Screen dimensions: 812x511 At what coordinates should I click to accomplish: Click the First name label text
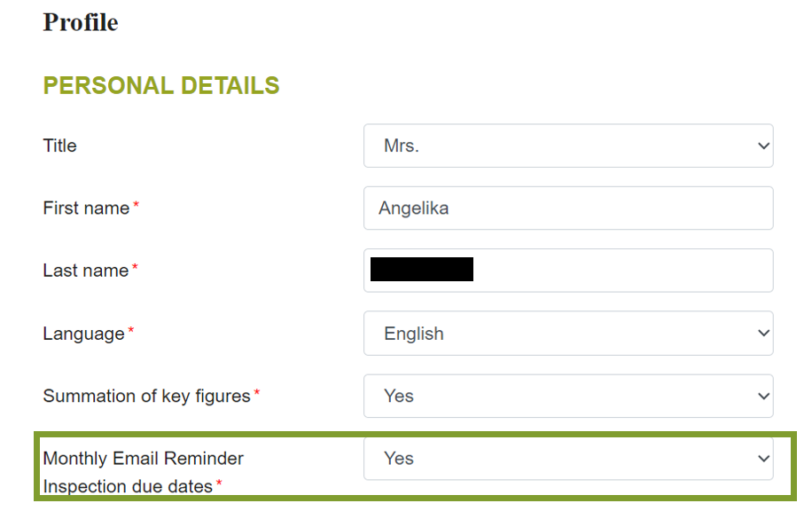[86, 208]
